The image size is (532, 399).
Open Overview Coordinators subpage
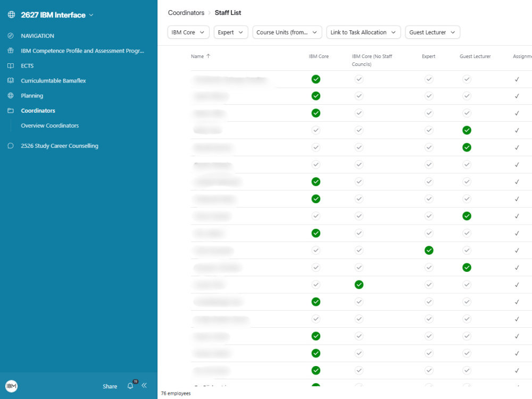coord(50,126)
